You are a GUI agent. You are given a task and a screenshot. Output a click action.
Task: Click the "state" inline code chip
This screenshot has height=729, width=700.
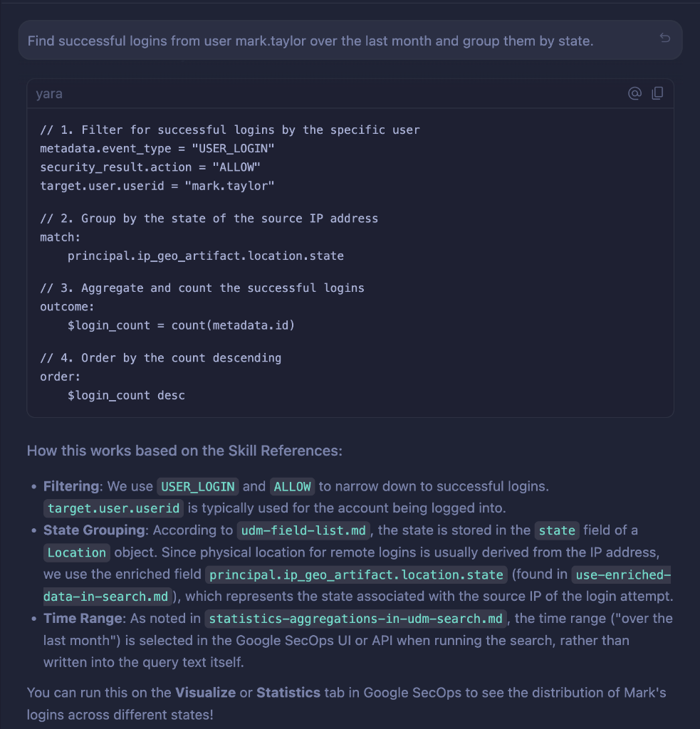point(557,530)
